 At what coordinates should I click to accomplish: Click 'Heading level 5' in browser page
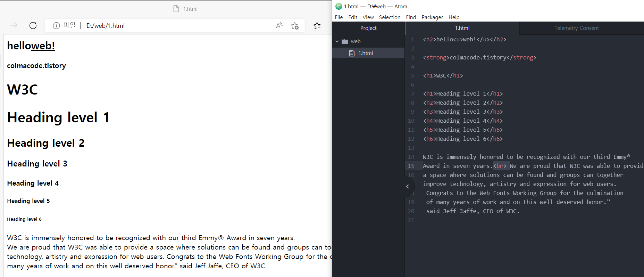pos(28,201)
